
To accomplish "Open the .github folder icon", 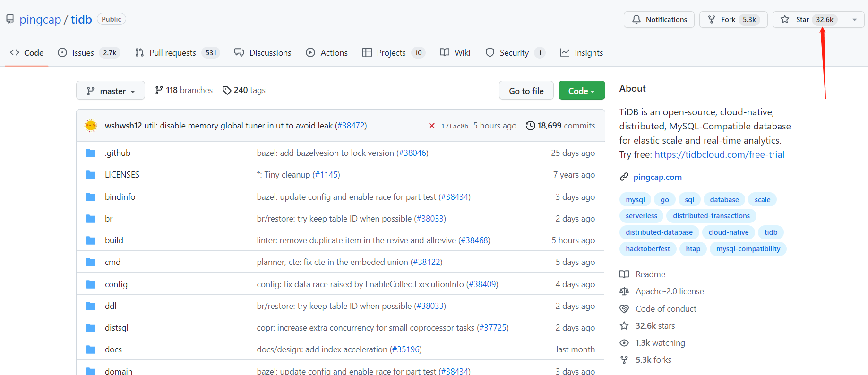I will 91,153.
